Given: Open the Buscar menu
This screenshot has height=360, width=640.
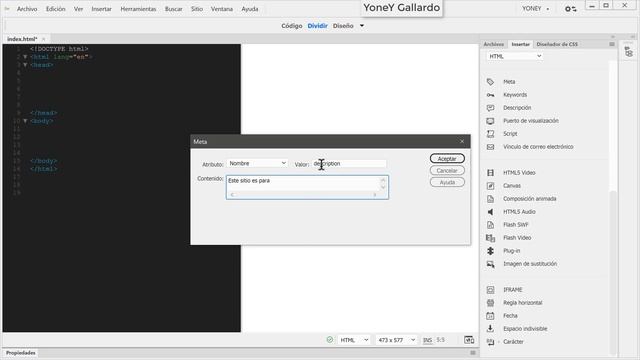Looking at the screenshot, I should pyautogui.click(x=173, y=9).
